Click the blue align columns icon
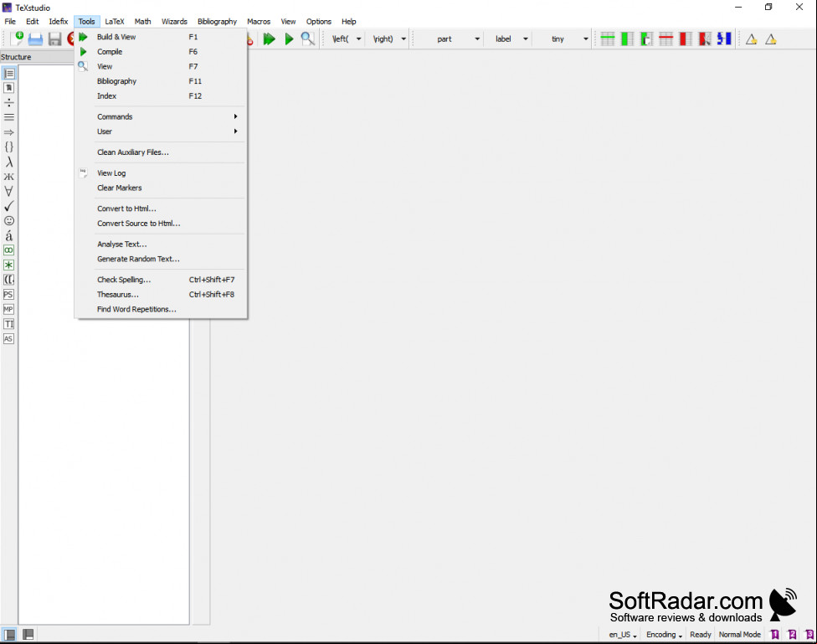The image size is (817, 644). pyautogui.click(x=724, y=39)
